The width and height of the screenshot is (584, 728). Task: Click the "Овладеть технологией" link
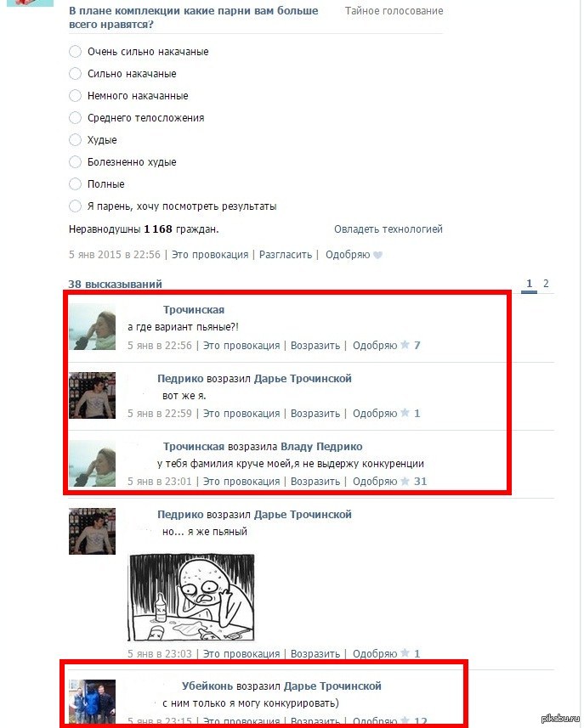(388, 229)
